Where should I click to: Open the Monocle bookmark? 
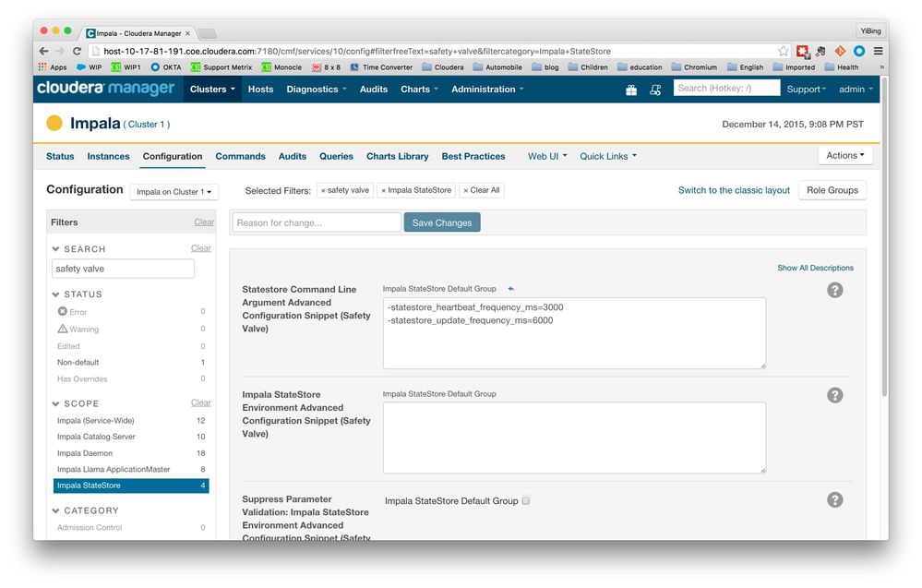(281, 67)
